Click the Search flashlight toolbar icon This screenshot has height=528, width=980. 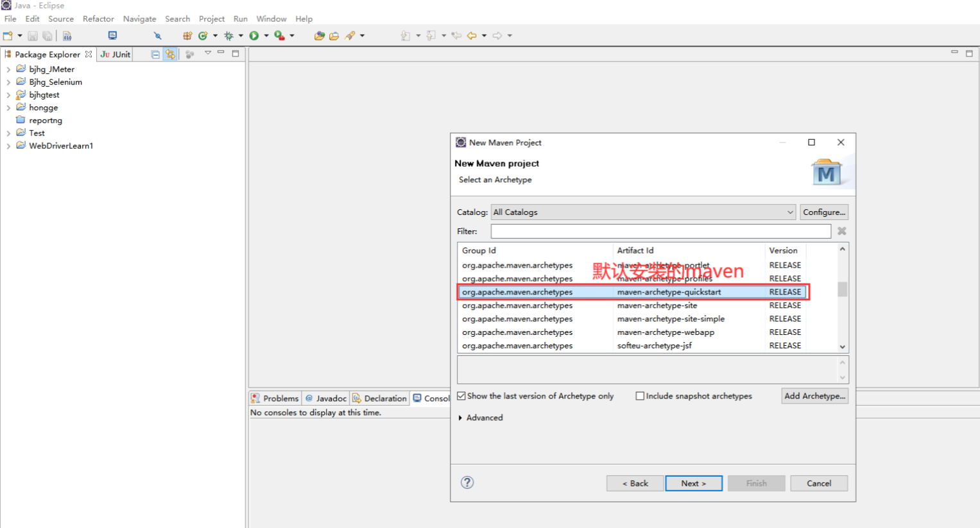[350, 36]
